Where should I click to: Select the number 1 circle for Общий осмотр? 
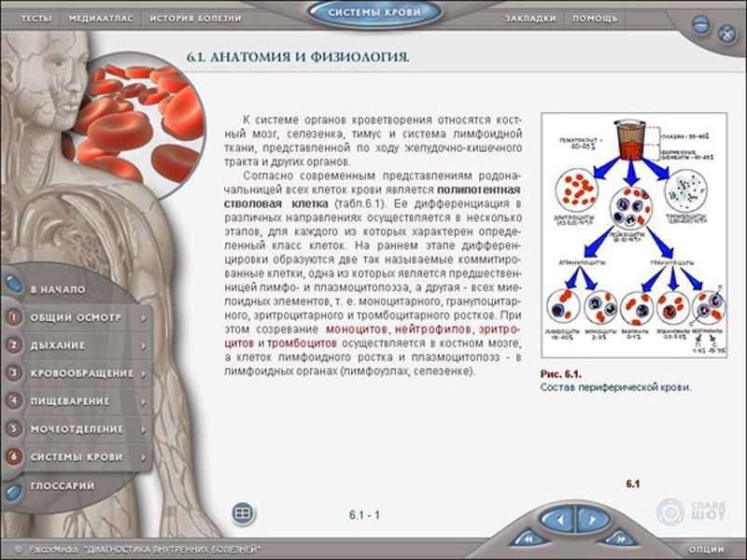15,317
